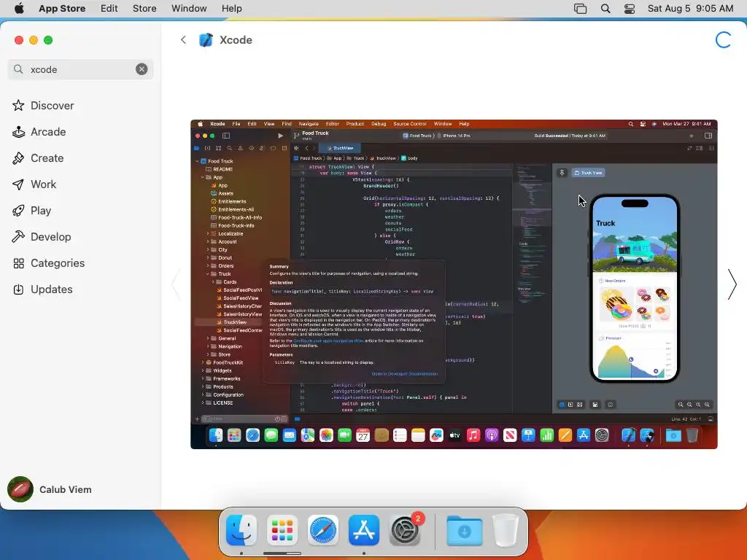Viewport: 747px width, 560px height.
Task: Go to the Play section
Action: (32, 211)
